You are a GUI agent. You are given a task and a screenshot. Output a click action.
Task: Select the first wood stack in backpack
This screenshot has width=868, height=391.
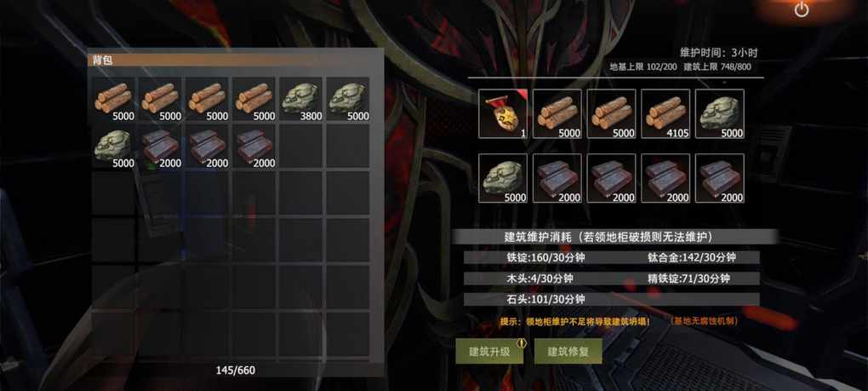[113, 101]
